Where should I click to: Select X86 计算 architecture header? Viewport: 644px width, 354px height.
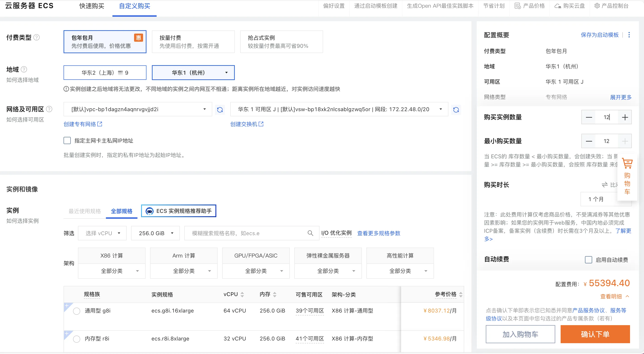pyautogui.click(x=112, y=256)
